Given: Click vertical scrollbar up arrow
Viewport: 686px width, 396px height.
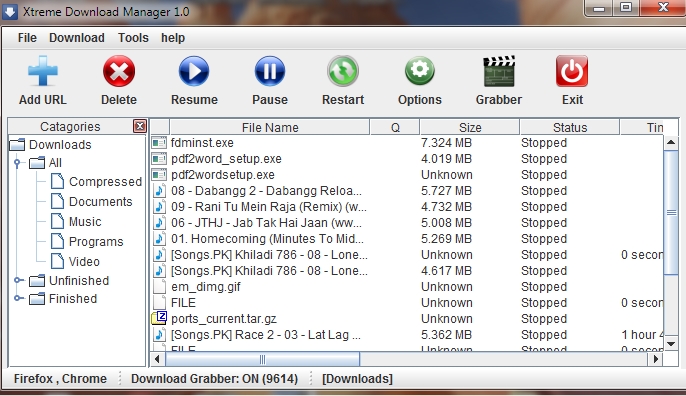Looking at the screenshot, I should (x=671, y=142).
